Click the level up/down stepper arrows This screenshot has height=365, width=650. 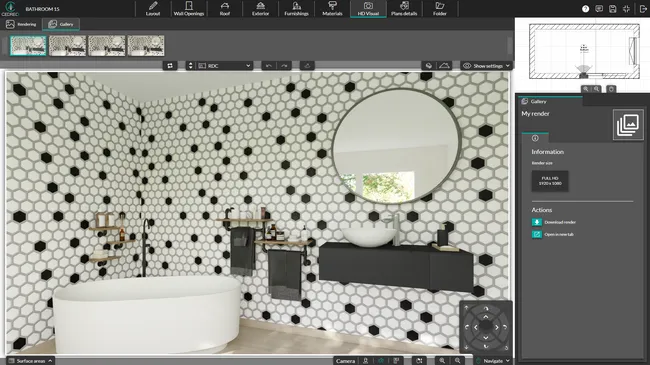click(x=190, y=66)
